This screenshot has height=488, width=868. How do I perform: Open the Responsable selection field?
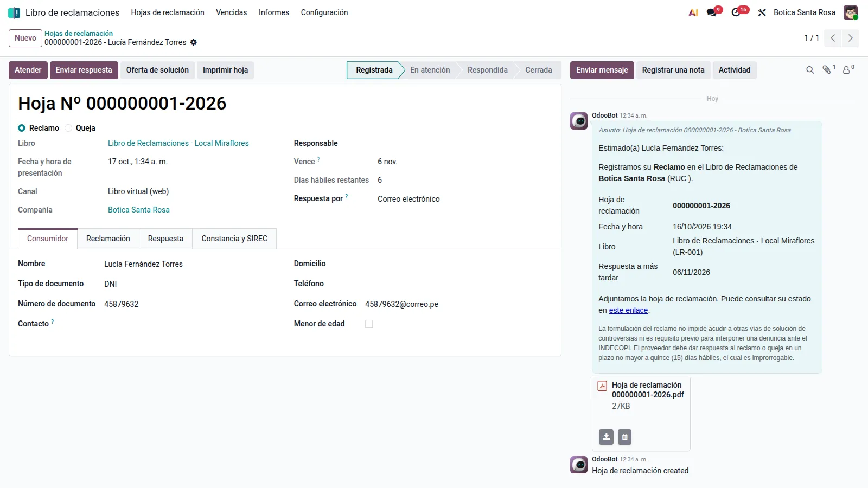click(464, 143)
